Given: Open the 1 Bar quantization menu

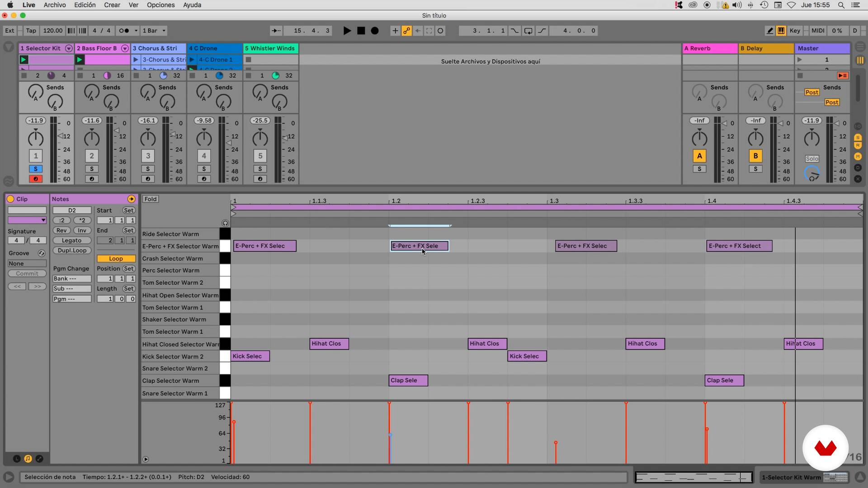Looking at the screenshot, I should pos(154,31).
